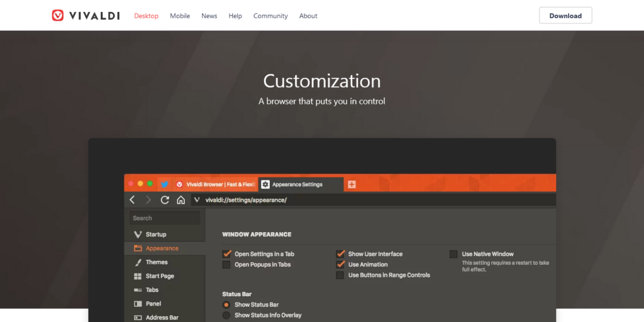
Task: Disable the Use Animation checkbox
Action: 340,265
